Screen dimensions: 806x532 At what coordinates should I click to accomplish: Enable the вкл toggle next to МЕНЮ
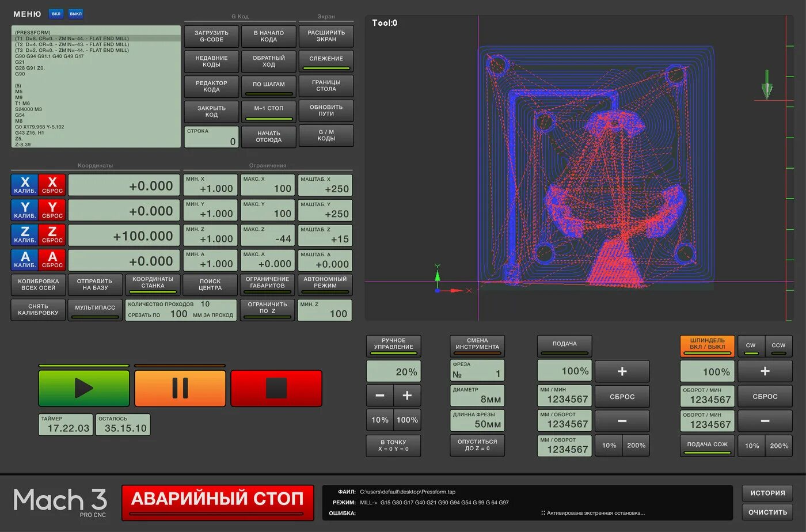click(55, 13)
